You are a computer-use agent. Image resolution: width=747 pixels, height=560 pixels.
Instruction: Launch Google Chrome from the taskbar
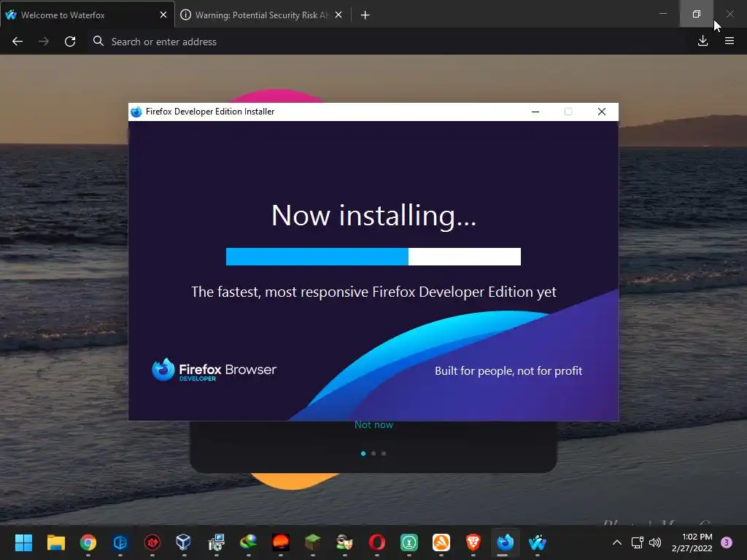click(88, 542)
